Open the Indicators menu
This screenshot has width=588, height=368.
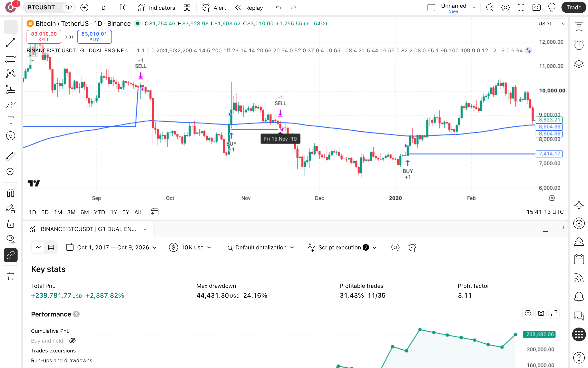tap(157, 8)
